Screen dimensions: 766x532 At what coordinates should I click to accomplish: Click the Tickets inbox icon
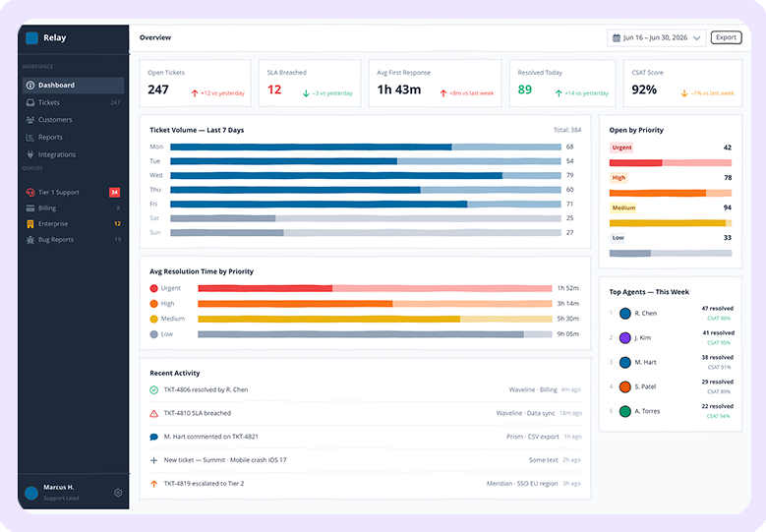pyautogui.click(x=30, y=102)
